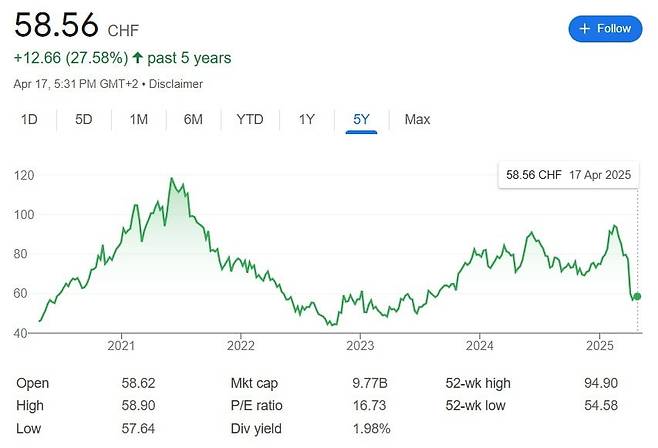Click the 52-week high value 94.90
This screenshot has height=448, width=658.
[x=601, y=383]
